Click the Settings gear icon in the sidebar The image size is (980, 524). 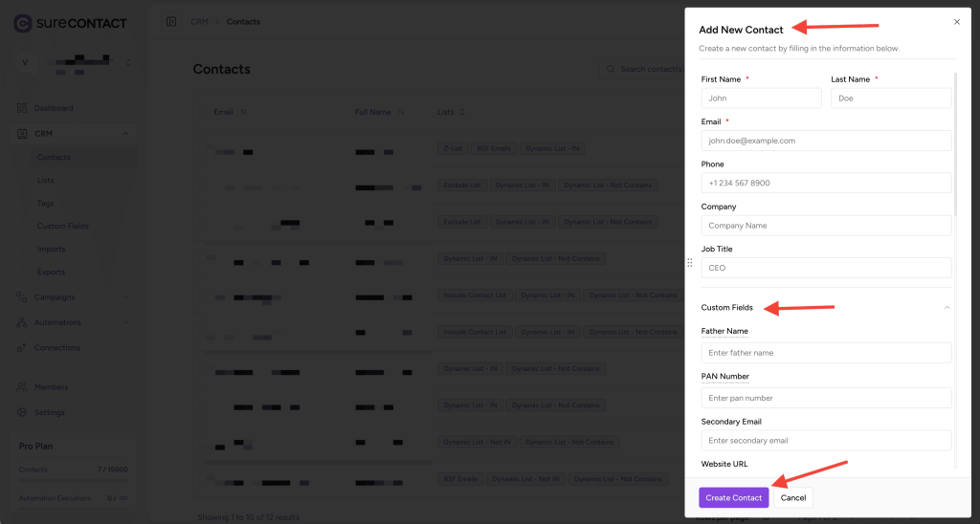[x=22, y=412]
